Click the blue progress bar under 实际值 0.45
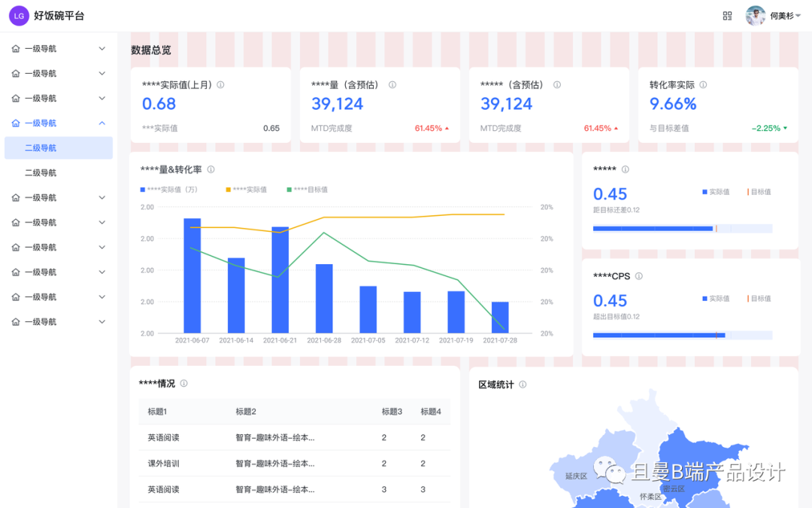 click(653, 228)
